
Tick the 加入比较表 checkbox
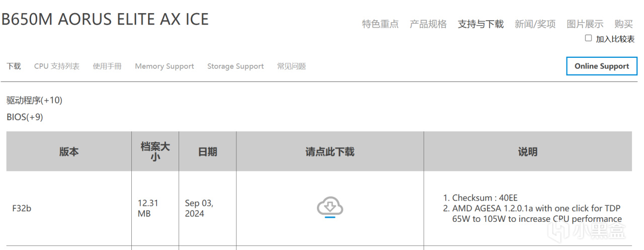588,38
